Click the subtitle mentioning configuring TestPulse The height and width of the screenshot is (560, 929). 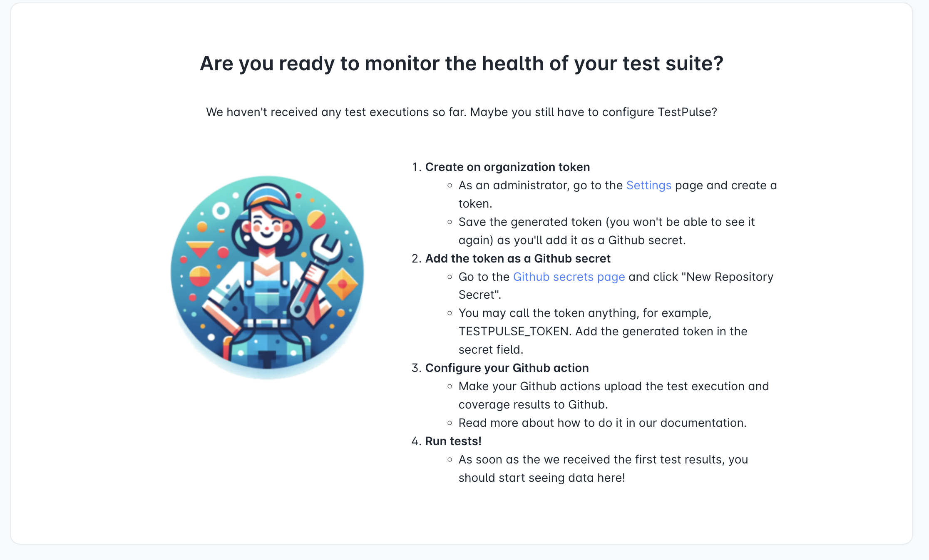(462, 112)
